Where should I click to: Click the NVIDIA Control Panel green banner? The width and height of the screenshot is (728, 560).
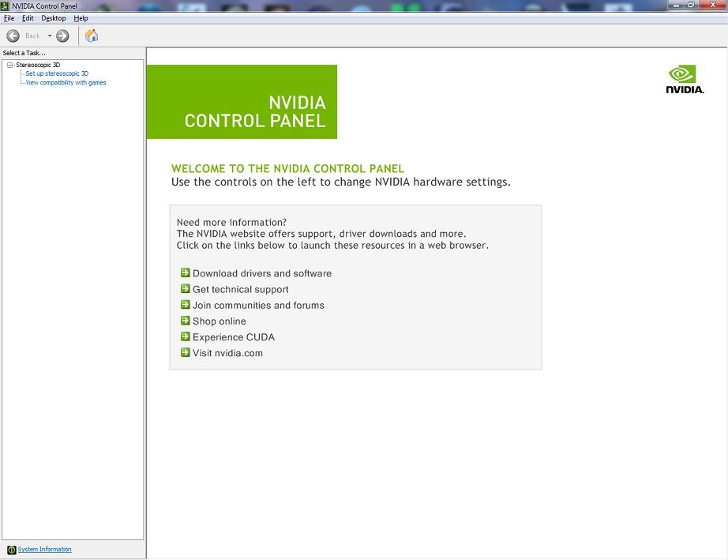pyautogui.click(x=242, y=102)
